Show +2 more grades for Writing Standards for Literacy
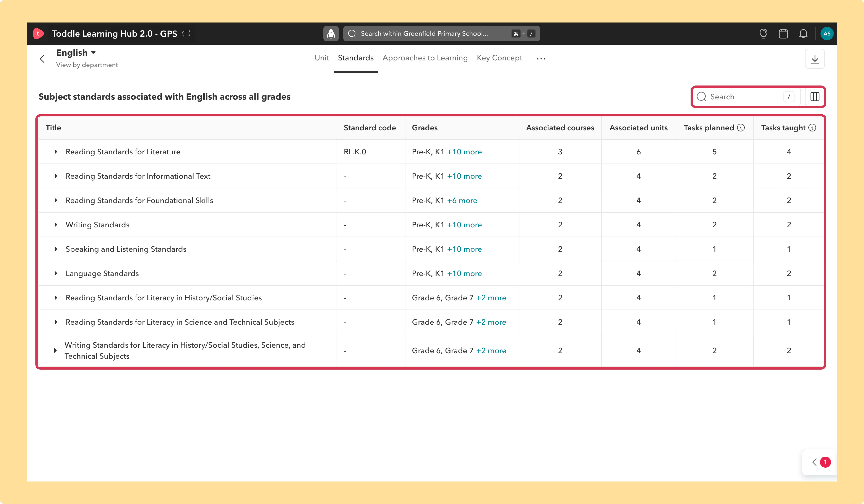Screen dimensions: 864x504 click(x=491, y=350)
